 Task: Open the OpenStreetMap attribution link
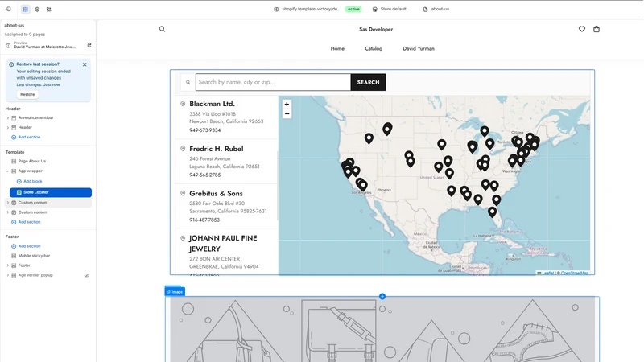click(575, 273)
